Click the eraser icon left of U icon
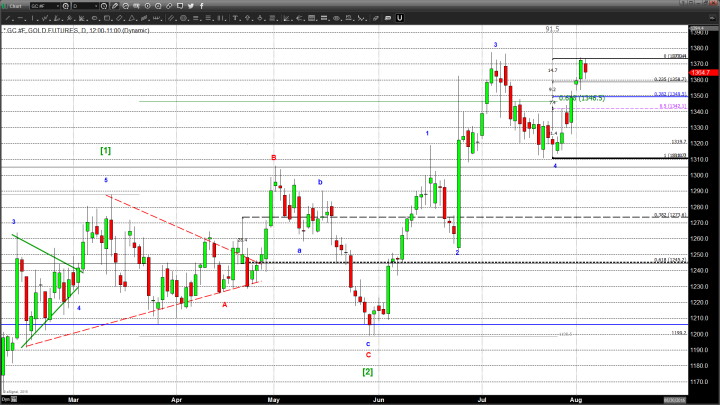This screenshot has height=405, width=720. 385,18
